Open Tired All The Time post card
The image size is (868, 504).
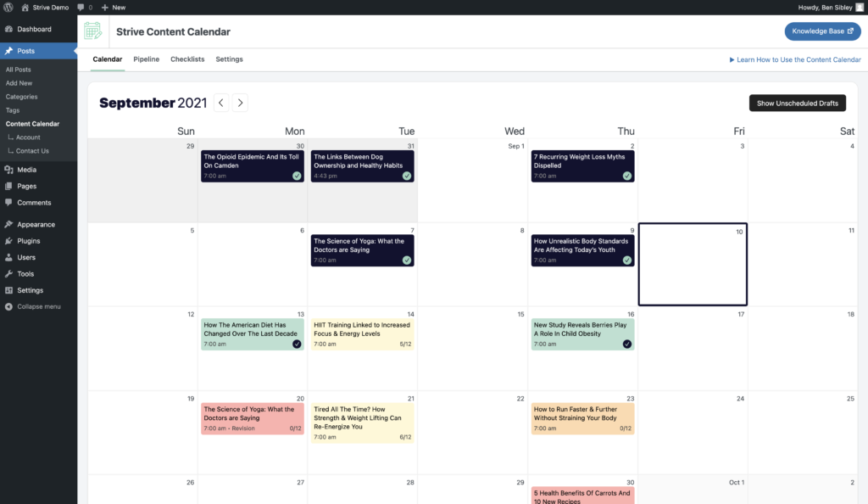click(x=362, y=423)
